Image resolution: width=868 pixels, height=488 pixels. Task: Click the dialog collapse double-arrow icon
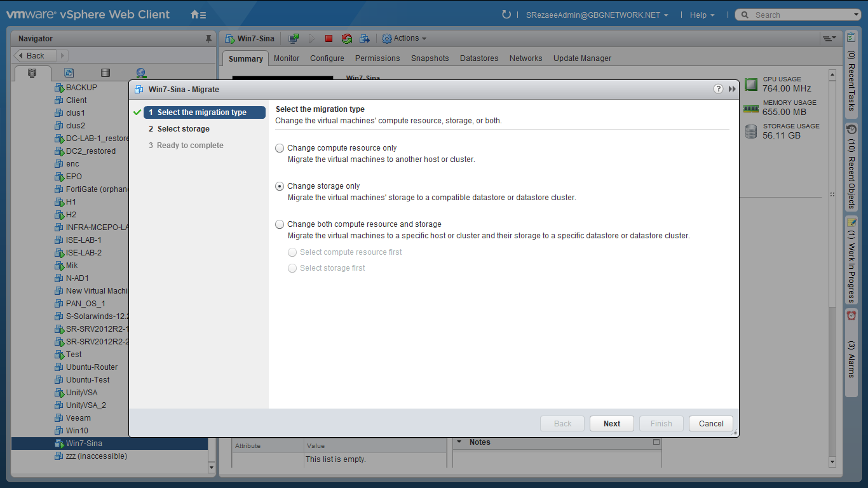coord(732,90)
